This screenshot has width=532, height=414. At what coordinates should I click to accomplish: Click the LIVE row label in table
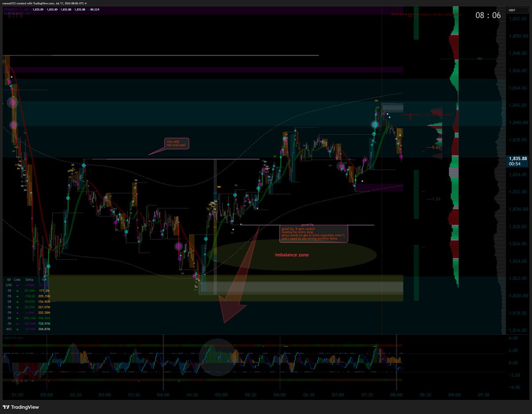coord(9,286)
